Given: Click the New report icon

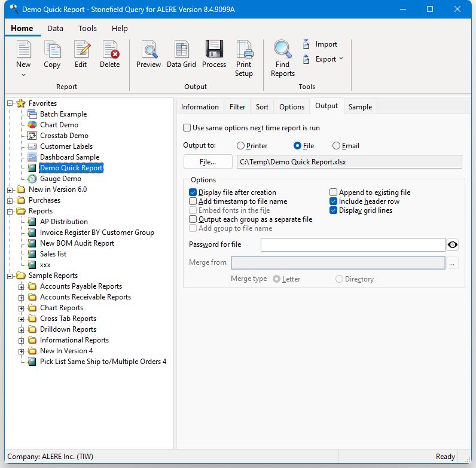Looking at the screenshot, I should 24,49.
